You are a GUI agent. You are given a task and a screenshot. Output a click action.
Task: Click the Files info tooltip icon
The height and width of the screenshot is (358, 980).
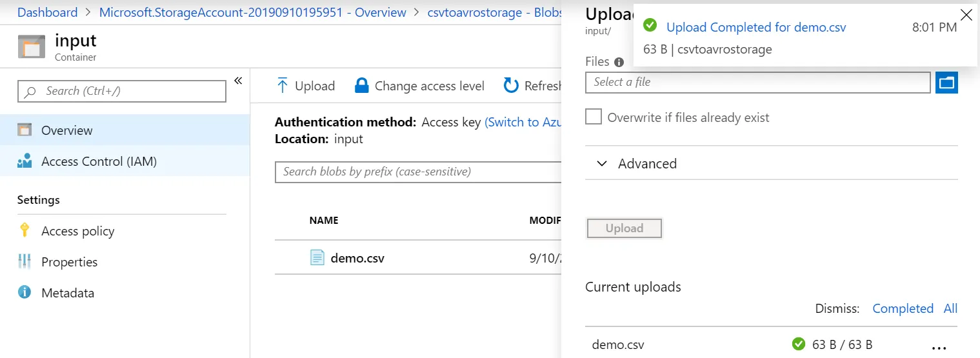pyautogui.click(x=619, y=63)
